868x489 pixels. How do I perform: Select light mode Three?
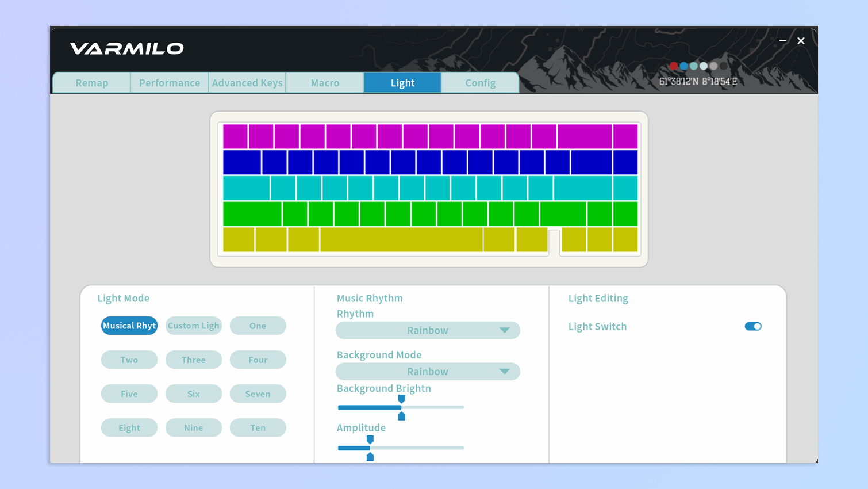point(194,360)
